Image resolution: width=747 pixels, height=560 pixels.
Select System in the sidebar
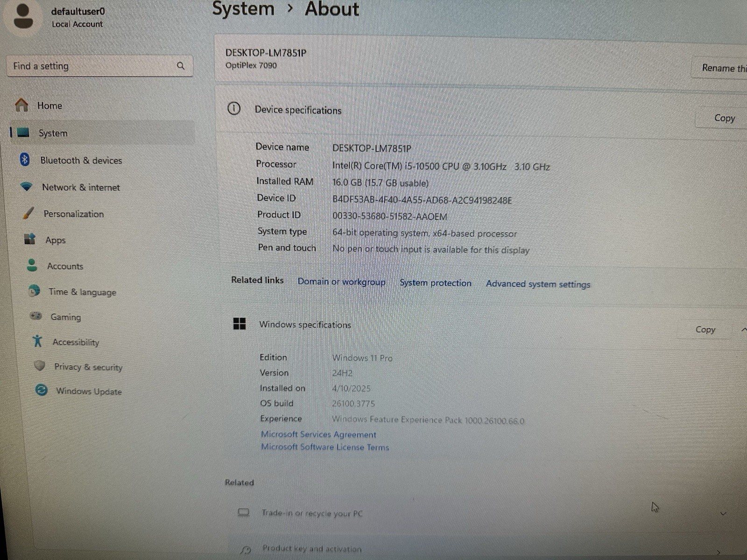[x=102, y=133]
